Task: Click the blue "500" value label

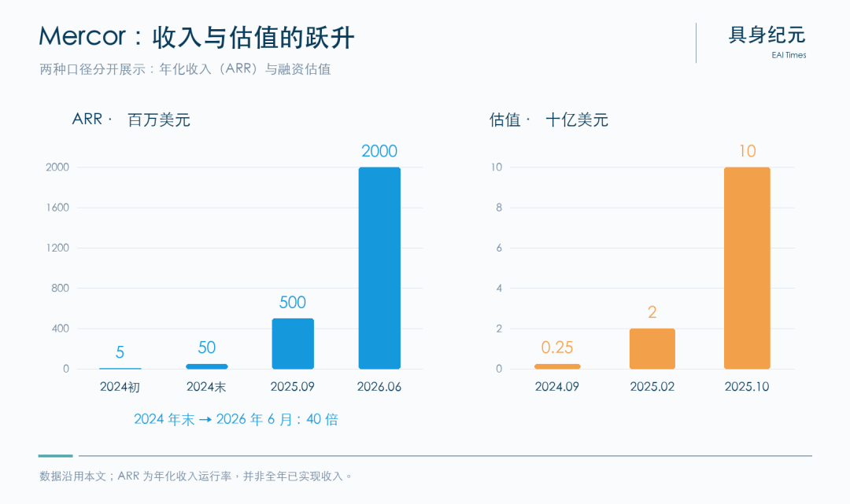Action: [x=293, y=302]
